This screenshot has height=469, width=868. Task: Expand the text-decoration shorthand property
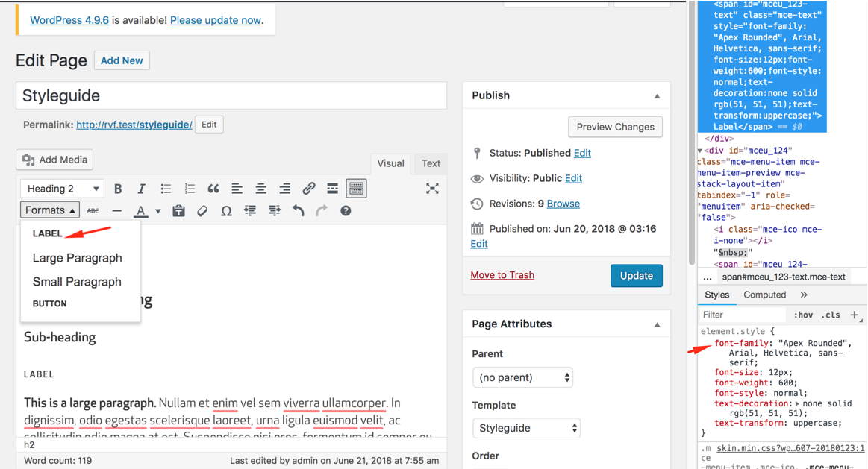click(797, 403)
